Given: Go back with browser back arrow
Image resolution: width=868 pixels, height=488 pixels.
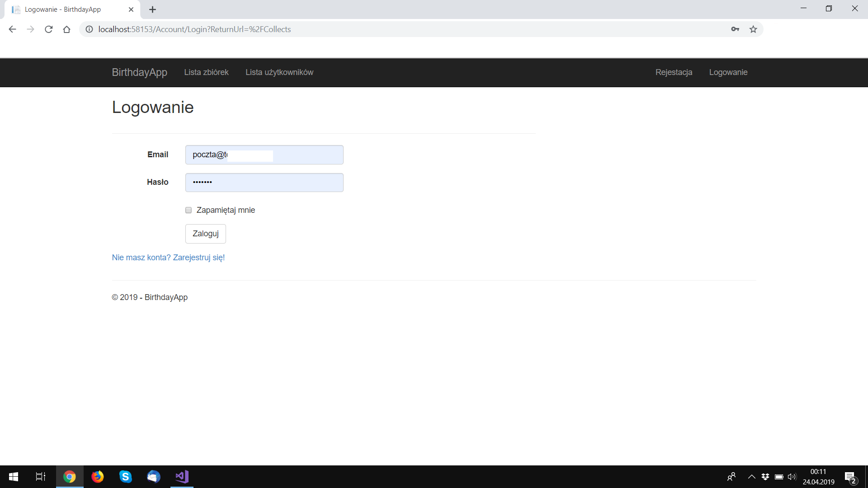Looking at the screenshot, I should point(12,29).
